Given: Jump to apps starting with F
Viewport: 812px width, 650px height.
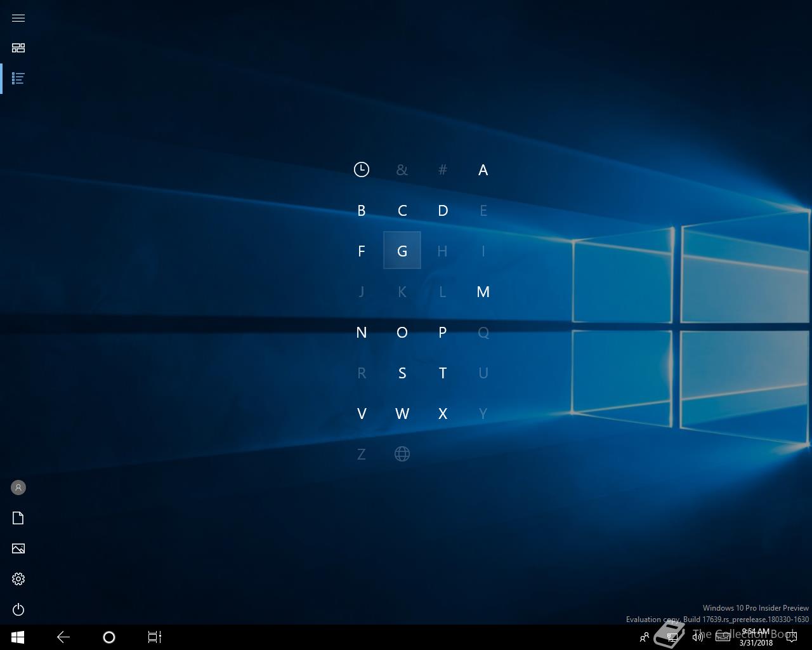Looking at the screenshot, I should tap(362, 251).
